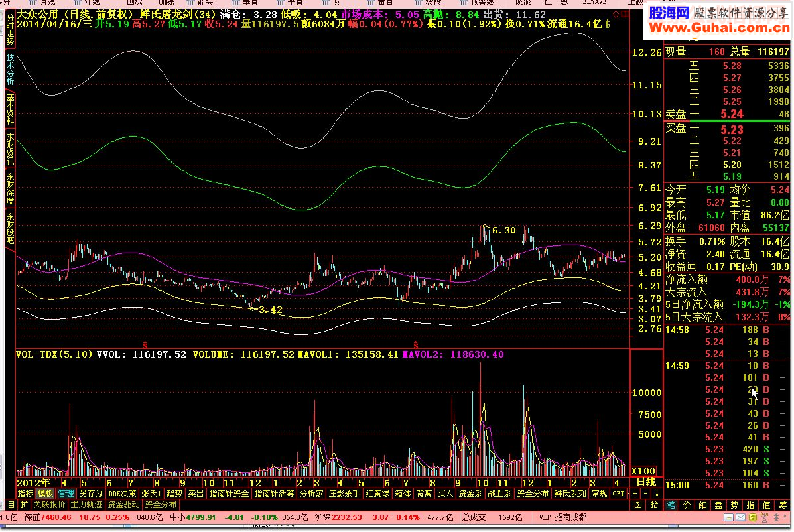
Task: Select the 价 price tab
Action: pyautogui.click(x=687, y=505)
